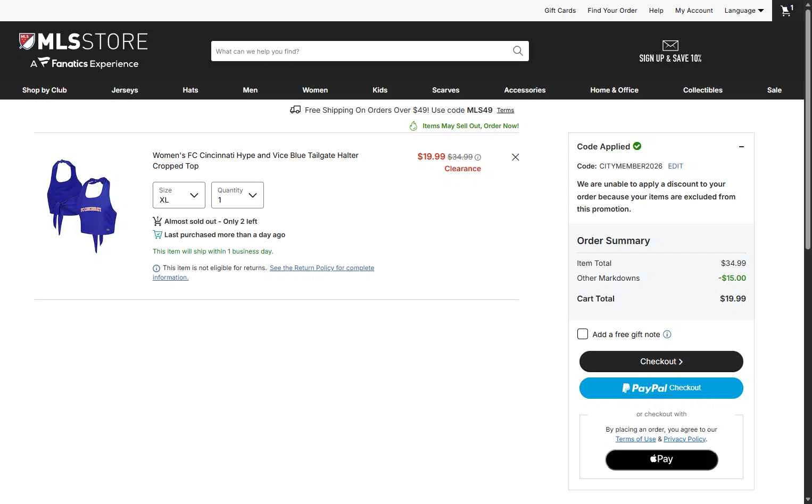Open the Men menu

tap(250, 90)
